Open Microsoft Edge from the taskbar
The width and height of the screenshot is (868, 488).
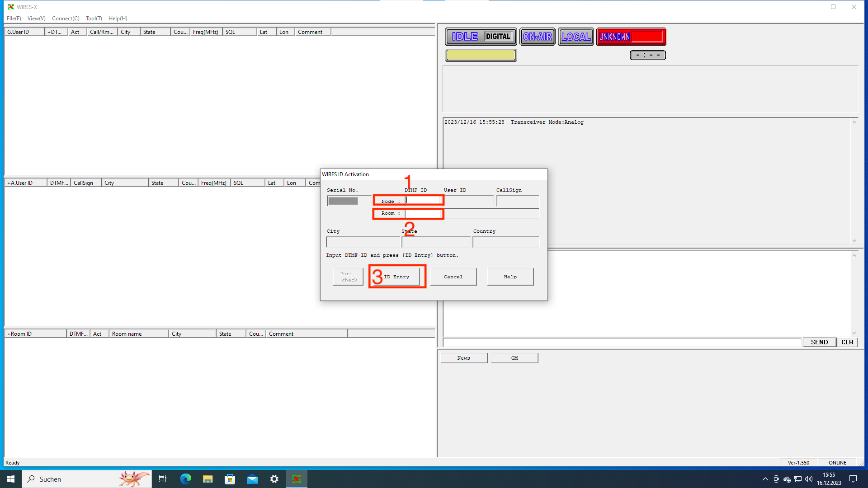point(185,479)
